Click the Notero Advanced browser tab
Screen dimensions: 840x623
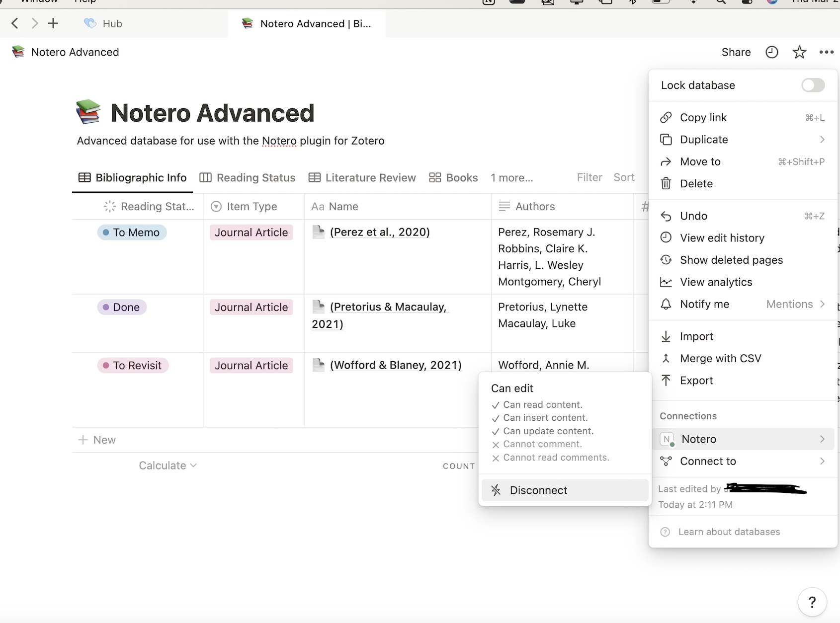[307, 23]
